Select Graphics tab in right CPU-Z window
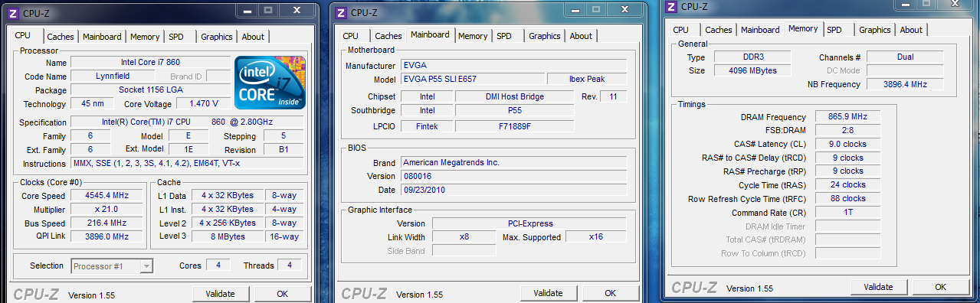The width and height of the screenshot is (980, 303). (x=875, y=30)
